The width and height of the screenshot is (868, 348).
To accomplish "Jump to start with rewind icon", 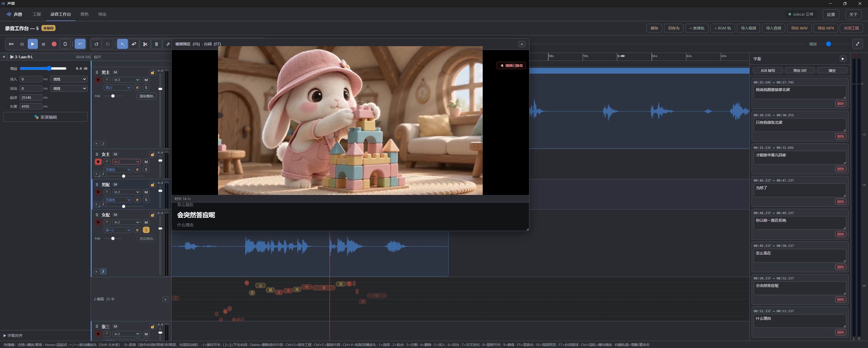I will pyautogui.click(x=11, y=44).
